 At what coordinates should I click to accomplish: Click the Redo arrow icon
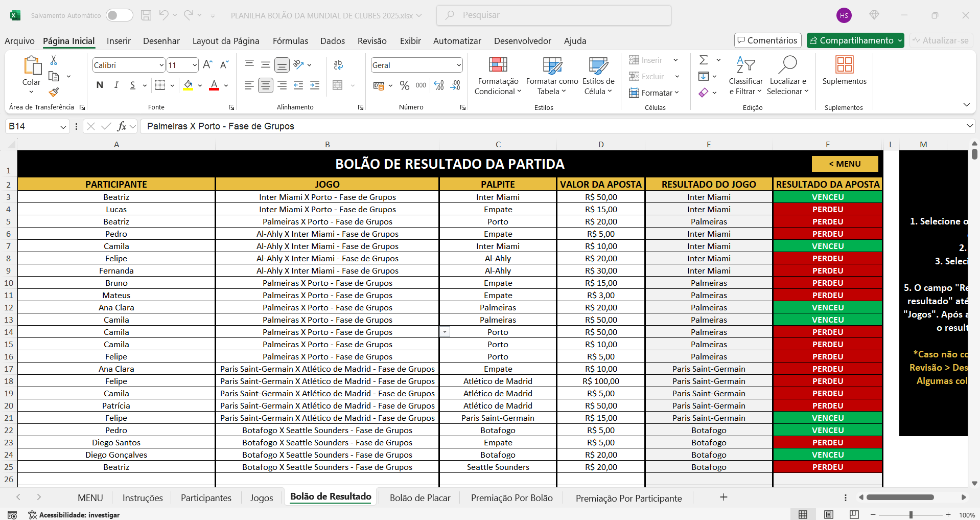click(x=189, y=15)
